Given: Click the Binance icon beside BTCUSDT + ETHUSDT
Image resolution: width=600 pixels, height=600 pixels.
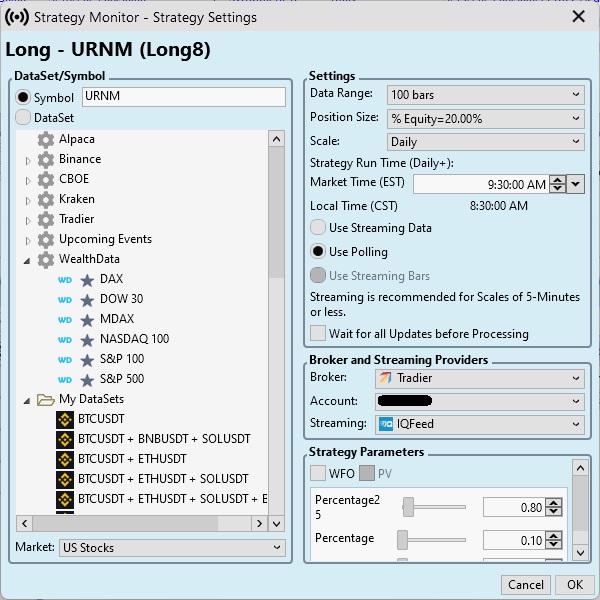Looking at the screenshot, I should point(65,460).
